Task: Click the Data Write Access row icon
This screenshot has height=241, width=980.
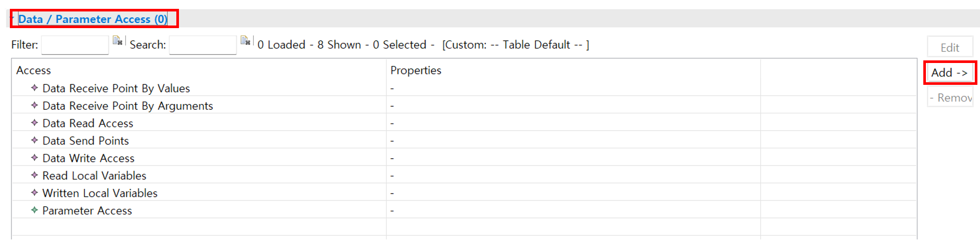Action: pyautogui.click(x=34, y=158)
